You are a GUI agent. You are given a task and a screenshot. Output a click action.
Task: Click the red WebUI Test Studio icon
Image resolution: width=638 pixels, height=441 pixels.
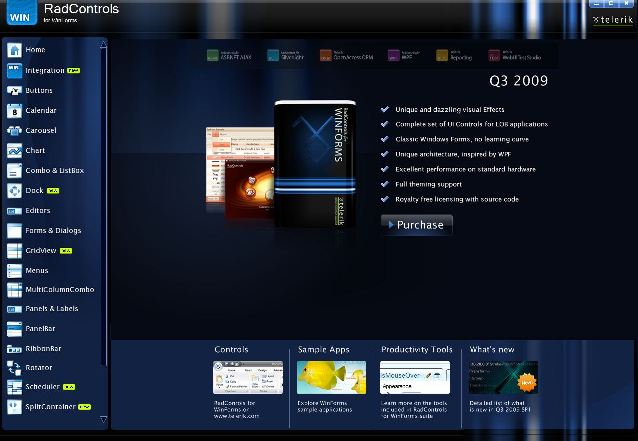(494, 55)
